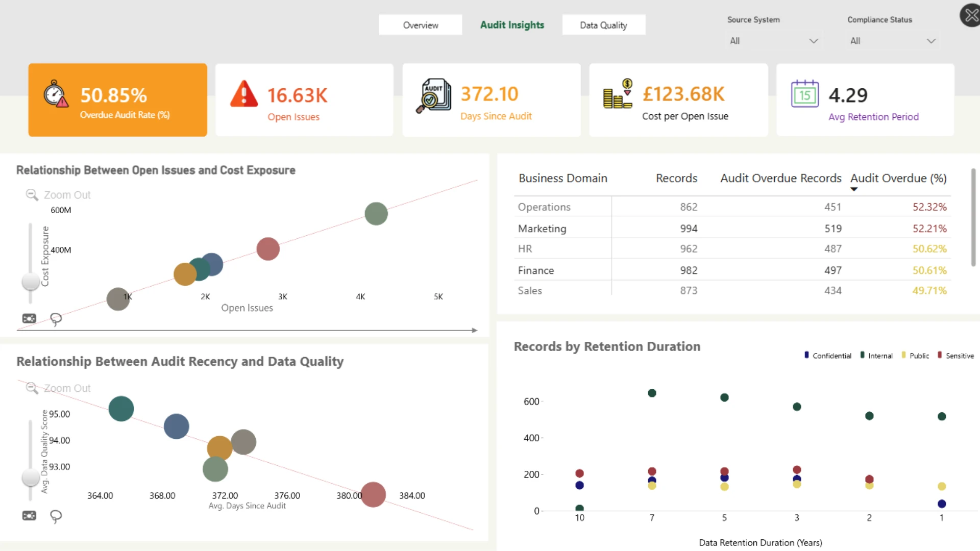Click the table's vertical scrollbar
Screen dimensions: 980x551
point(973,217)
